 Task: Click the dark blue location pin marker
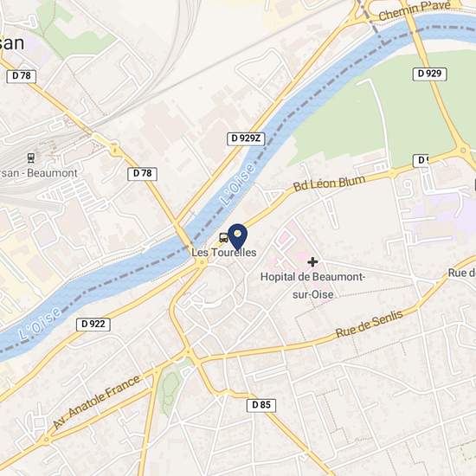point(237,237)
